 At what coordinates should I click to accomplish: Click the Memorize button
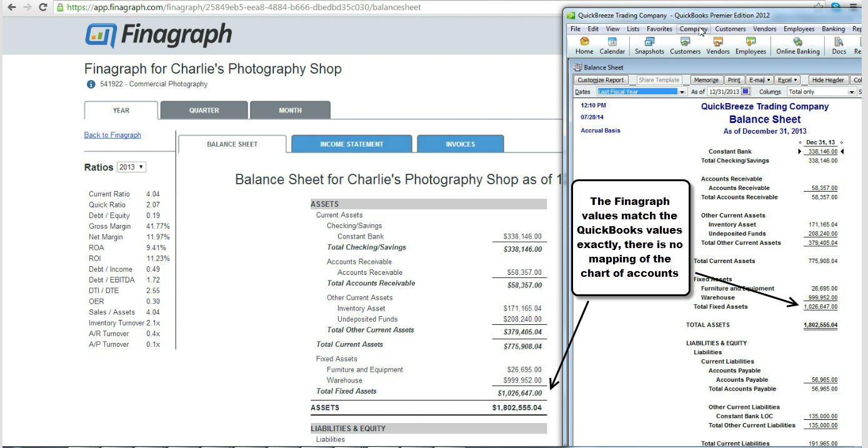(x=706, y=80)
